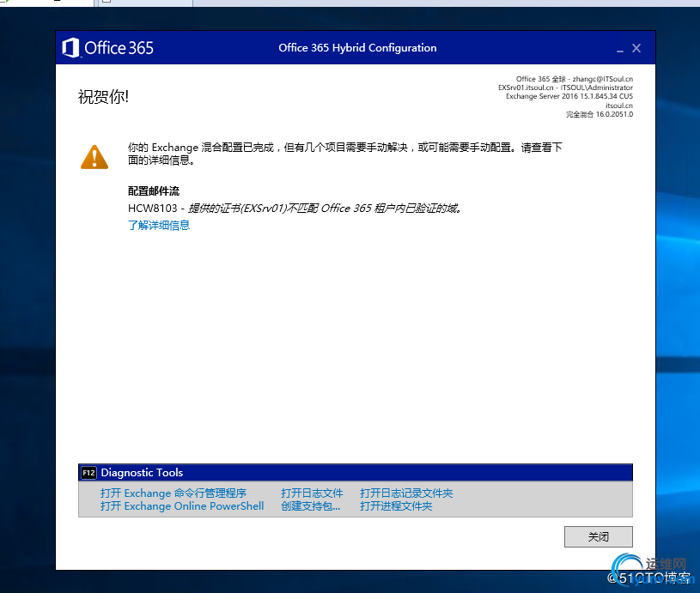This screenshot has width=700, height=593.
Task: Click 打开日志文件 link
Action: point(312,493)
